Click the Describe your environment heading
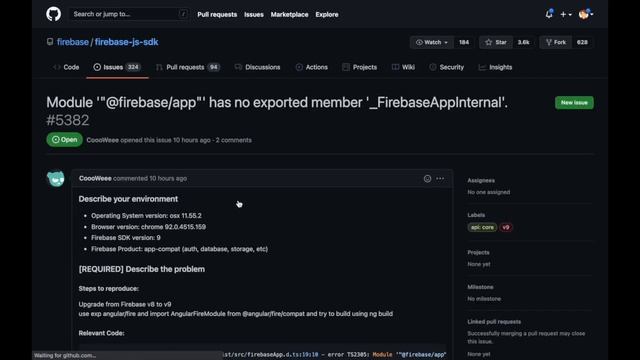Image resolution: width=640 pixels, height=360 pixels. (128, 199)
